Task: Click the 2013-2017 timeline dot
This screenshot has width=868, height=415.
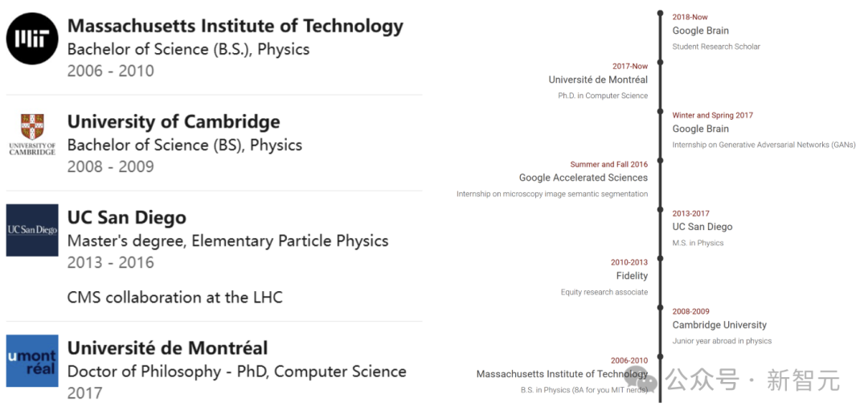Action: 661,210
